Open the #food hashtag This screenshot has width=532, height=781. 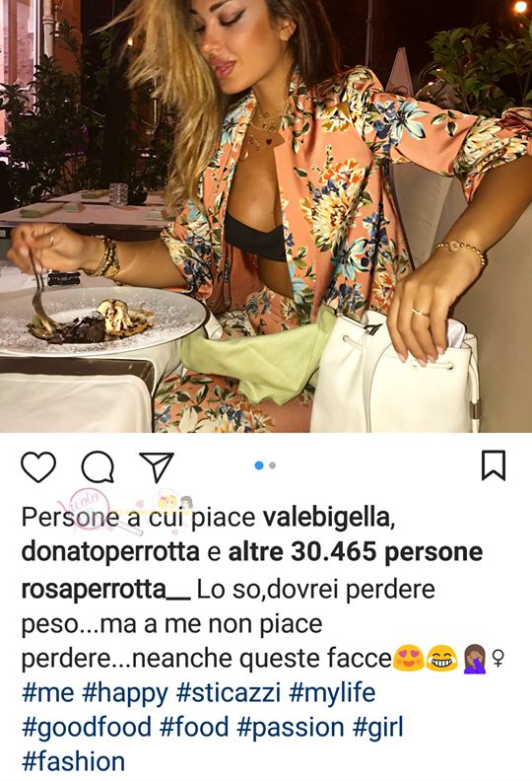194,727
